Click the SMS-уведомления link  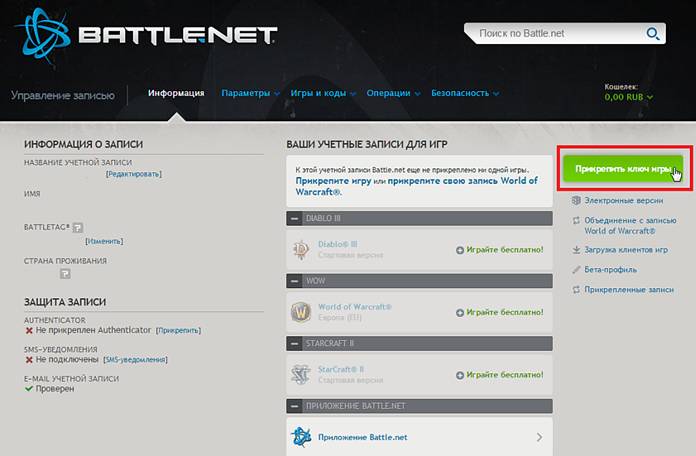[x=135, y=360]
